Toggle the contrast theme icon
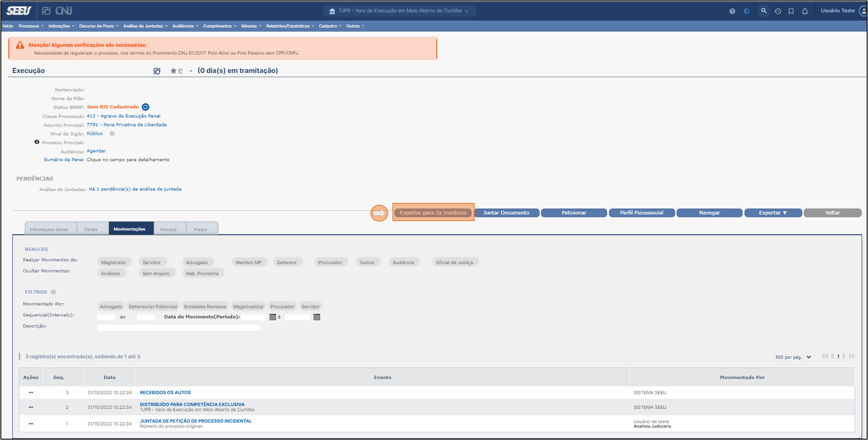The width and height of the screenshot is (868, 440). 746,11
